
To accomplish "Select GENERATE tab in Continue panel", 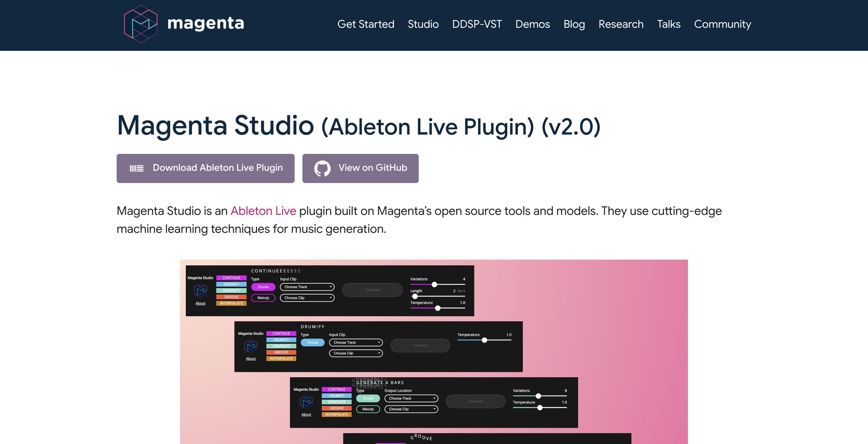I will 231,291.
